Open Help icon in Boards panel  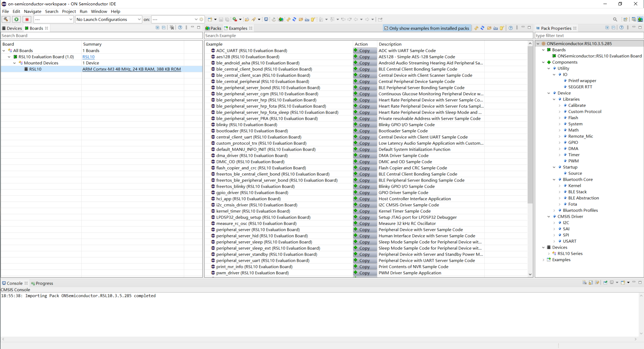[x=180, y=28]
